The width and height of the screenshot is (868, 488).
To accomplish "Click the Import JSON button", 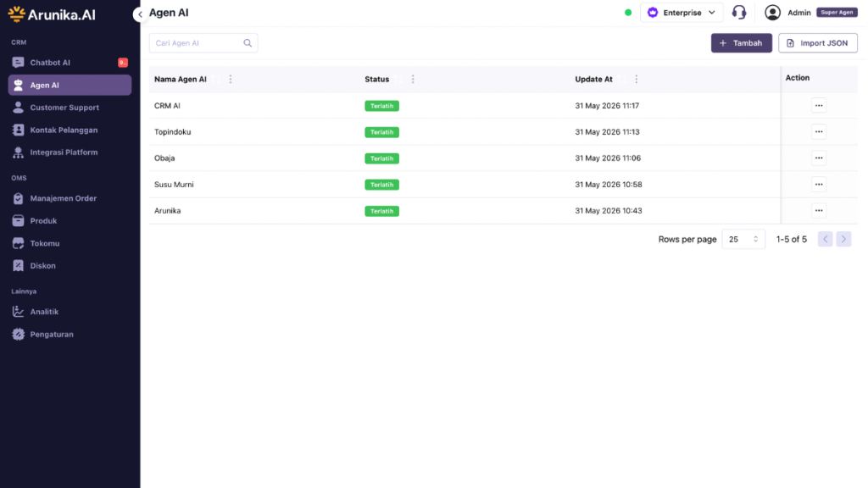I will tap(818, 43).
